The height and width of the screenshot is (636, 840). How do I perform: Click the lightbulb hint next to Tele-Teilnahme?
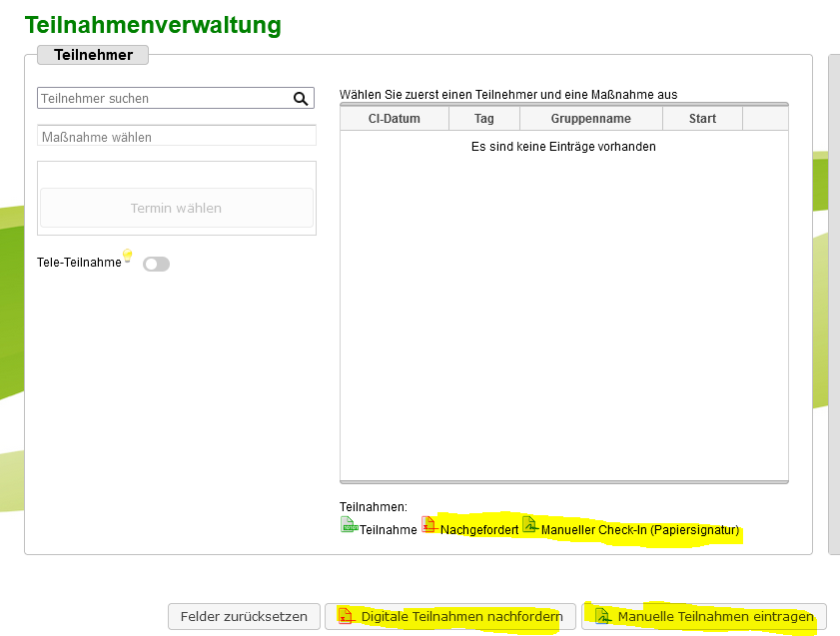[128, 257]
